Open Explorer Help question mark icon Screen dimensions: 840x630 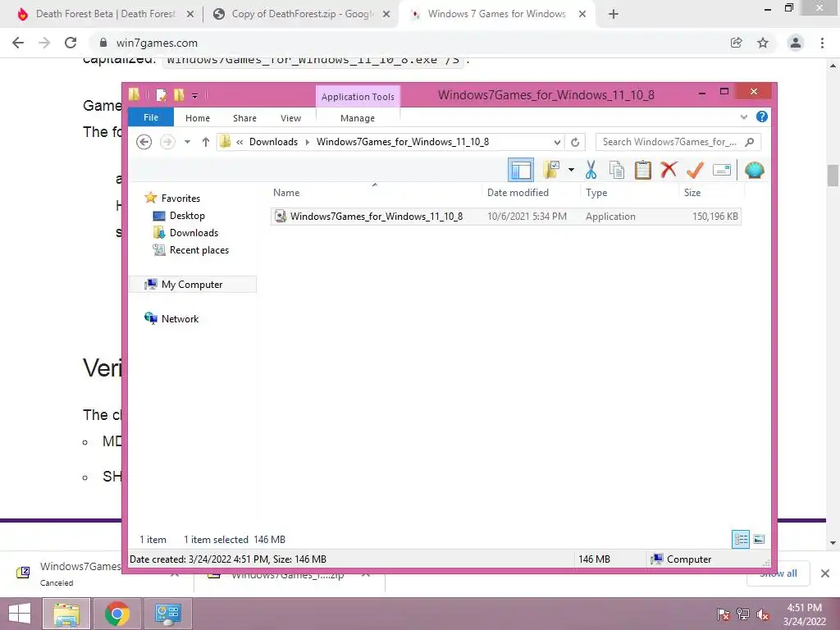pos(761,116)
